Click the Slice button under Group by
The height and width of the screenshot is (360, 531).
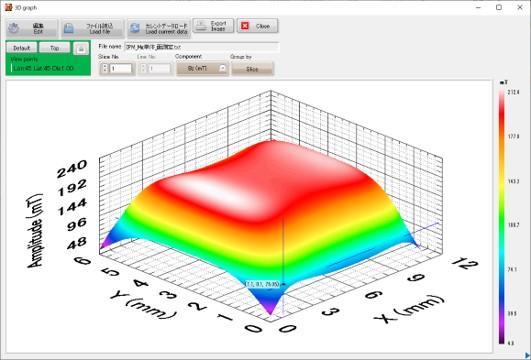click(252, 69)
